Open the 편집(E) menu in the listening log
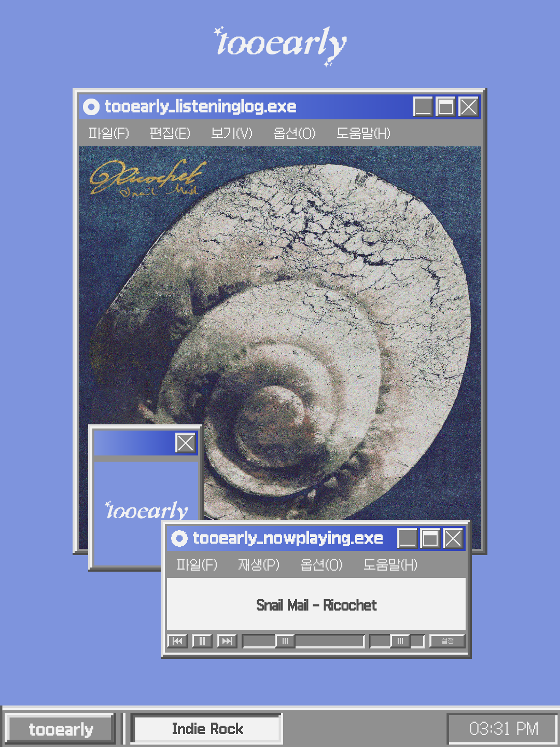560x747 pixels. click(x=169, y=133)
